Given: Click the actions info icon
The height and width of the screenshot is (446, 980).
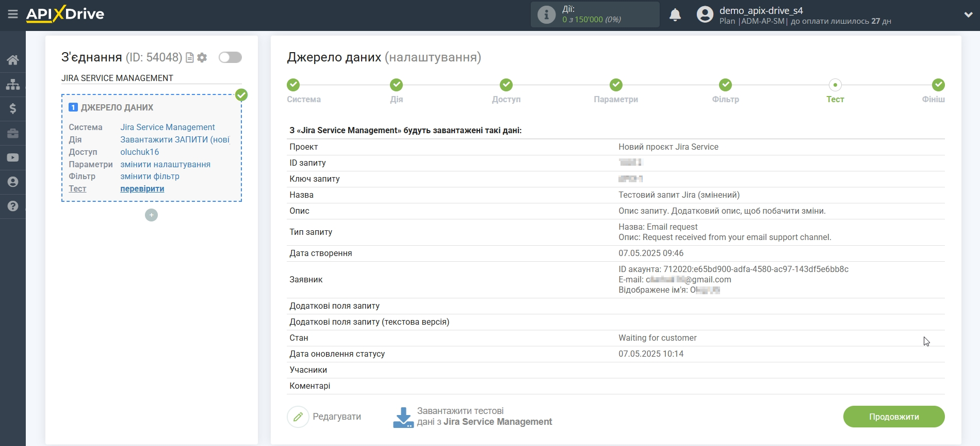Looking at the screenshot, I should click(x=546, y=14).
